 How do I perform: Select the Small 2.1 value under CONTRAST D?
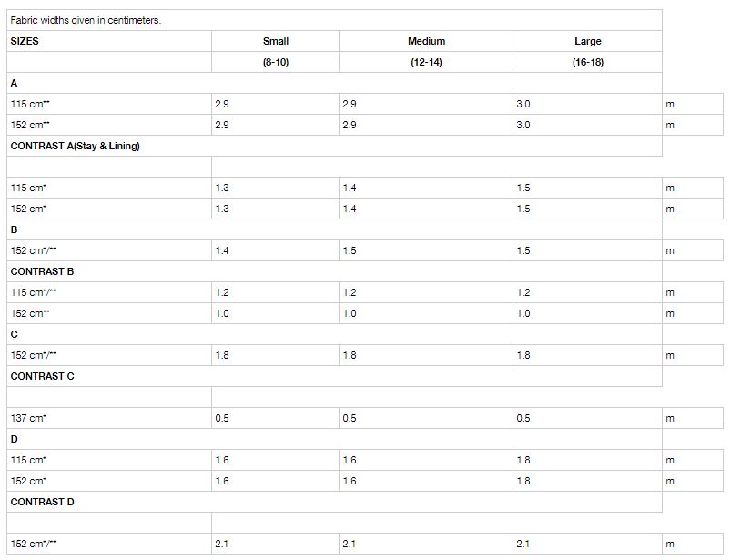tap(222, 544)
